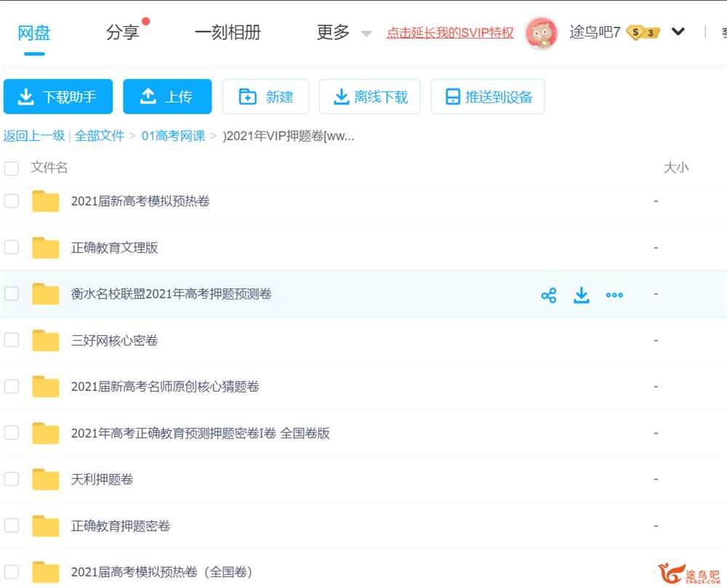Image resolution: width=727 pixels, height=588 pixels.
Task: Tick checkbox for 三好网核心密卷
Action: tap(11, 339)
